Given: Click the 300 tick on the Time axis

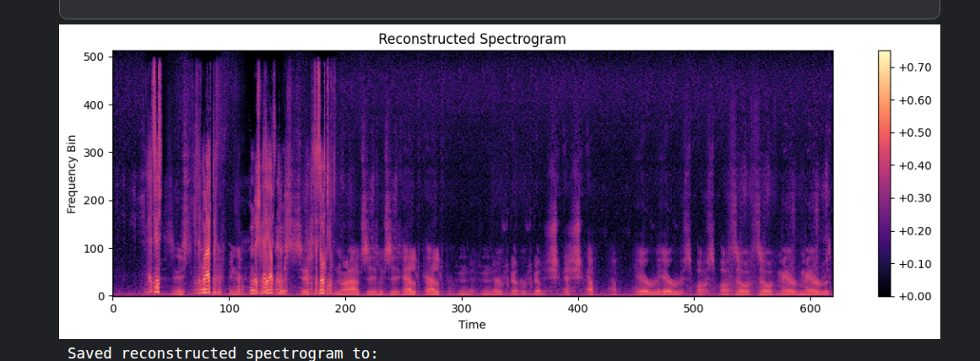Looking at the screenshot, I should (x=461, y=309).
